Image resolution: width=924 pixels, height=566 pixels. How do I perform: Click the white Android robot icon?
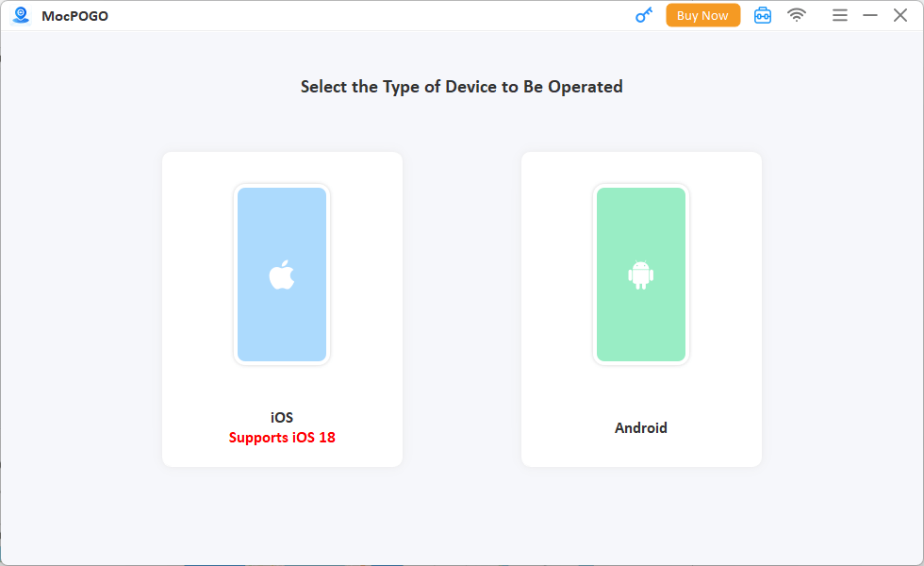641,275
